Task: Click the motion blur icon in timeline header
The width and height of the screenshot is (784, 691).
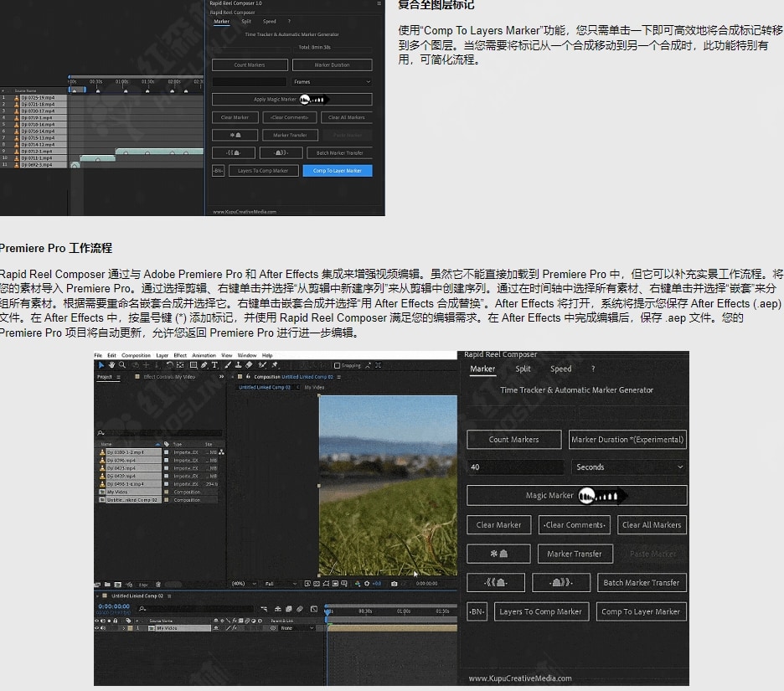Action: click(300, 609)
